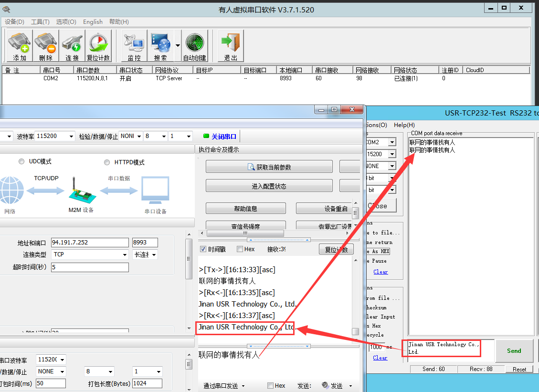Click the 搜索 (Search) toolbar icon
This screenshot has height=392, width=539.
tap(160, 46)
